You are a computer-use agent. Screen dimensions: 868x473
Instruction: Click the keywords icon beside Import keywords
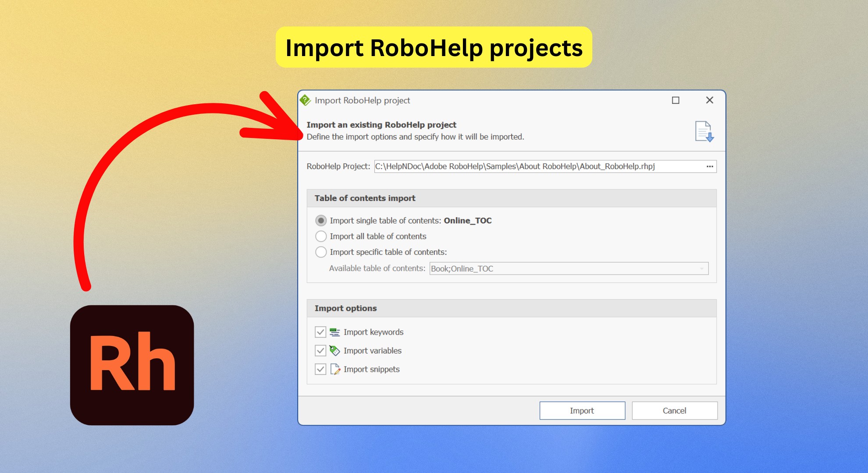[334, 332]
